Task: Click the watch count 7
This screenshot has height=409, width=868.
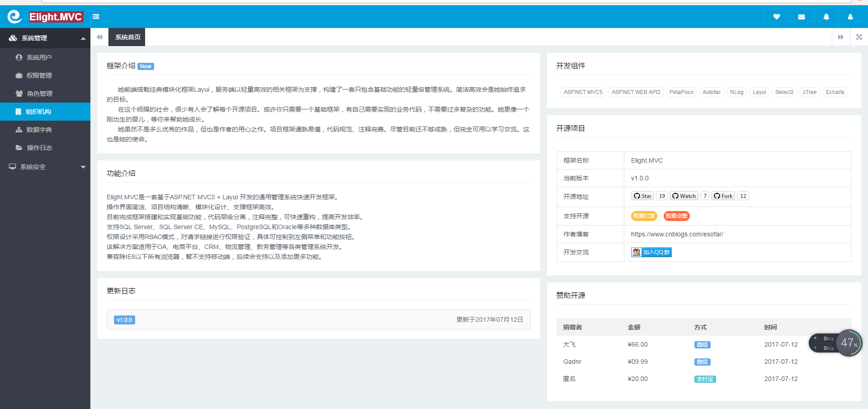Action: tap(705, 196)
